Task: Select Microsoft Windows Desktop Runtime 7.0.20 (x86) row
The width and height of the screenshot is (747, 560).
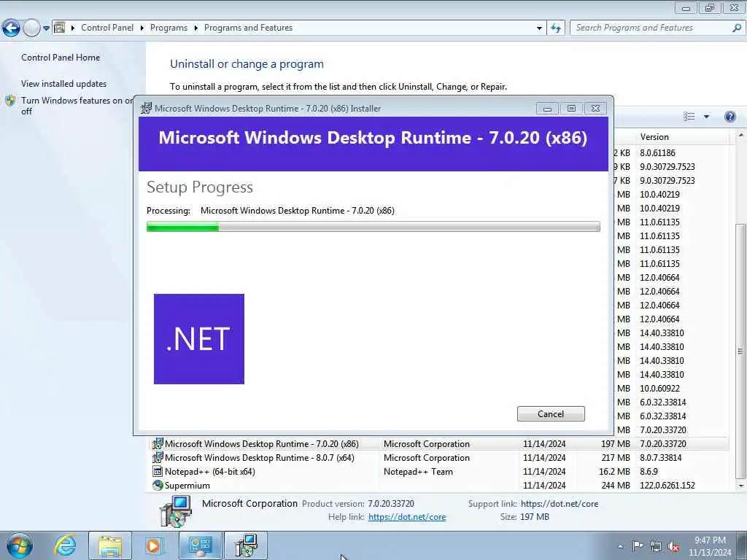Action: tap(440, 444)
